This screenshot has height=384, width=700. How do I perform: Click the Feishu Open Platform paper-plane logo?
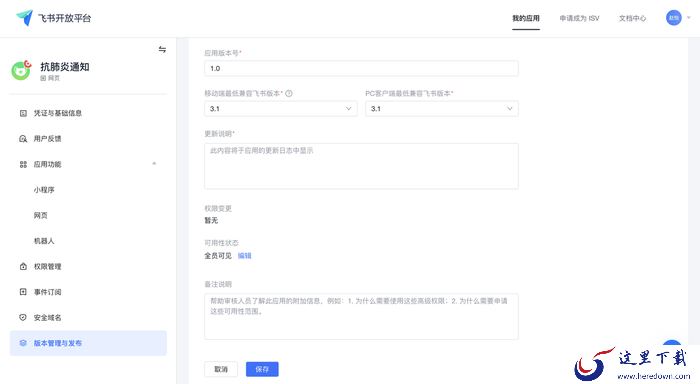click(25, 18)
